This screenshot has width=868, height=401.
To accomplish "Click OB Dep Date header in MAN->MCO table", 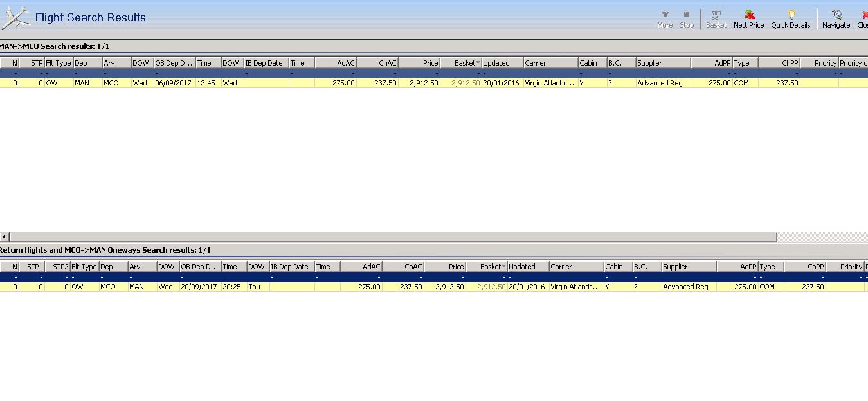I will tap(174, 63).
